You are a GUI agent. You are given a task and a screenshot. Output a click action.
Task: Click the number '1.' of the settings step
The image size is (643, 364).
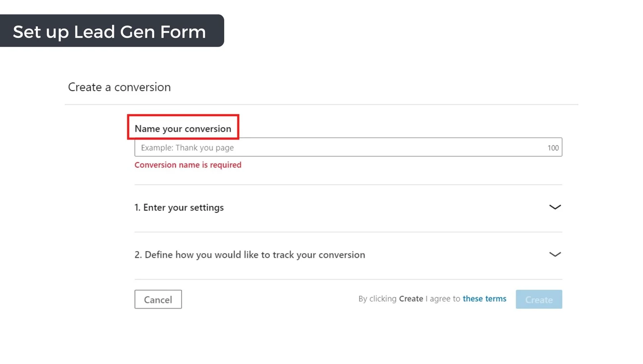pyautogui.click(x=137, y=207)
